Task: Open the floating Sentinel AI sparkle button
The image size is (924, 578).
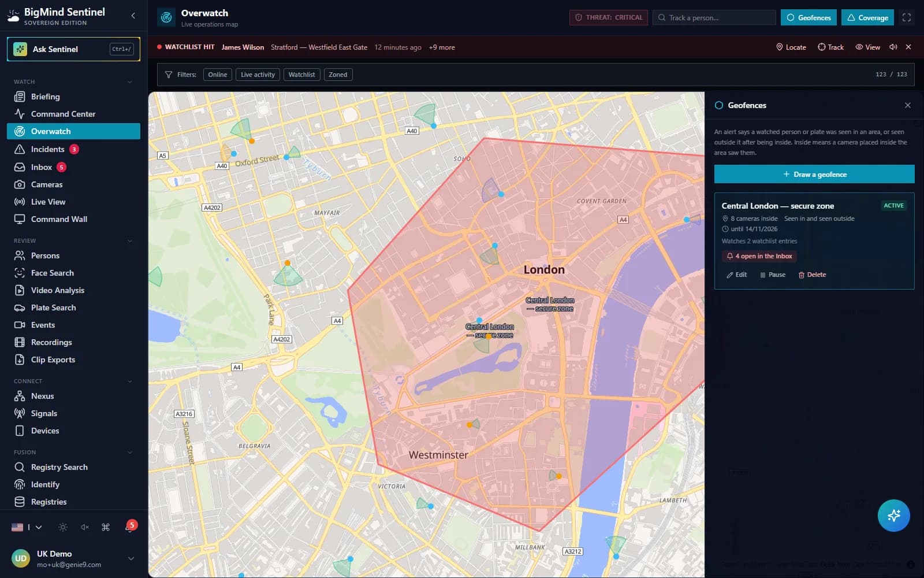Action: pyautogui.click(x=893, y=515)
